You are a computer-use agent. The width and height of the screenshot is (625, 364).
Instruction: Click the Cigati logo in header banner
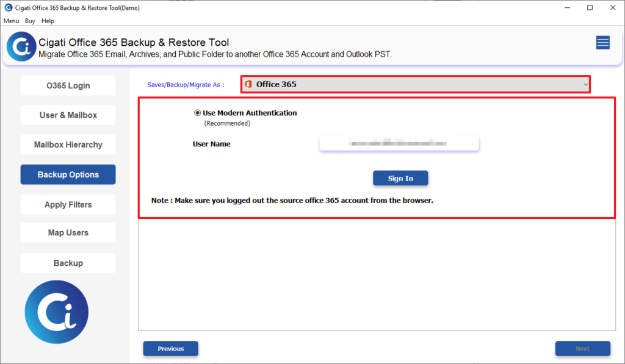point(21,46)
